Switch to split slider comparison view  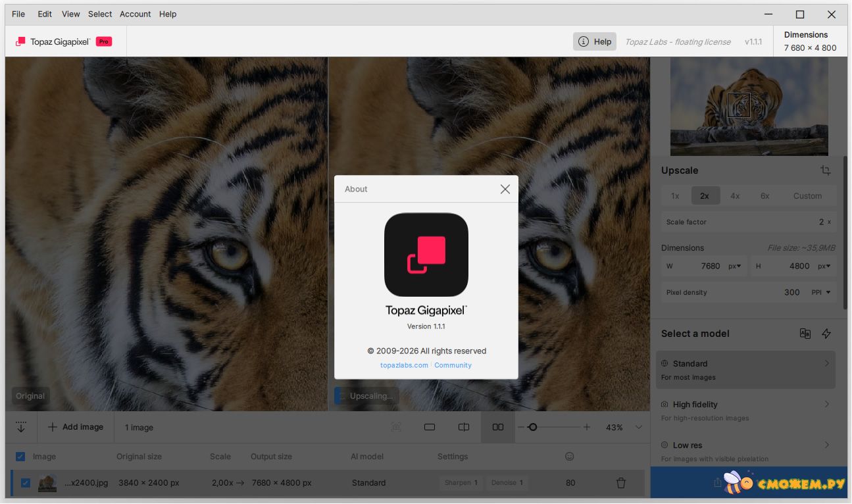pos(464,427)
